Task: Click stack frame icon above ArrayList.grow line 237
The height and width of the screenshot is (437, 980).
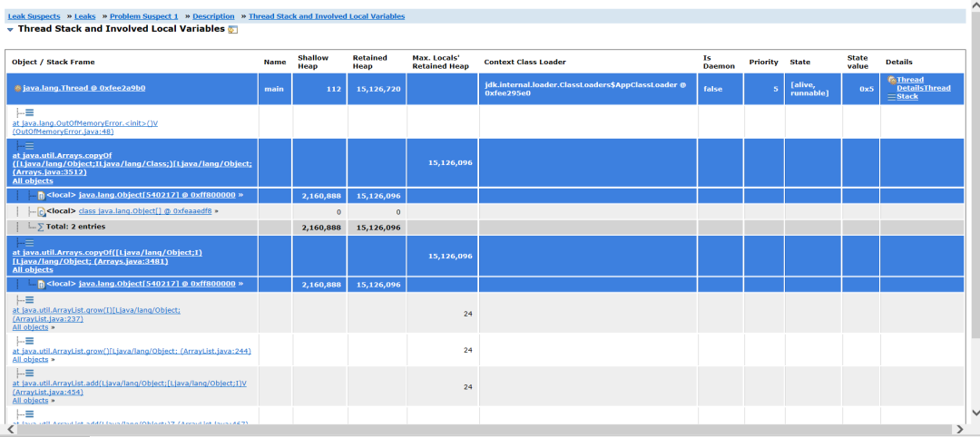Action: pos(29,300)
